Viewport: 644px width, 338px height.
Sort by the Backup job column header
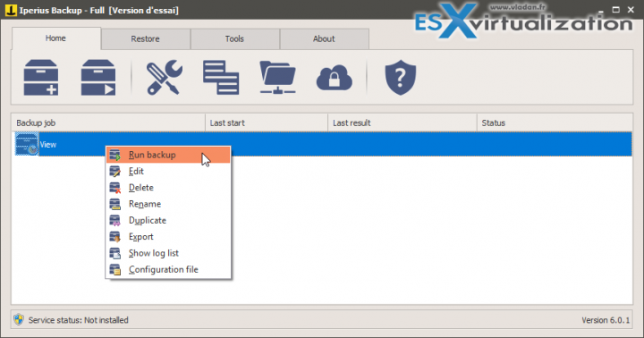pos(108,123)
